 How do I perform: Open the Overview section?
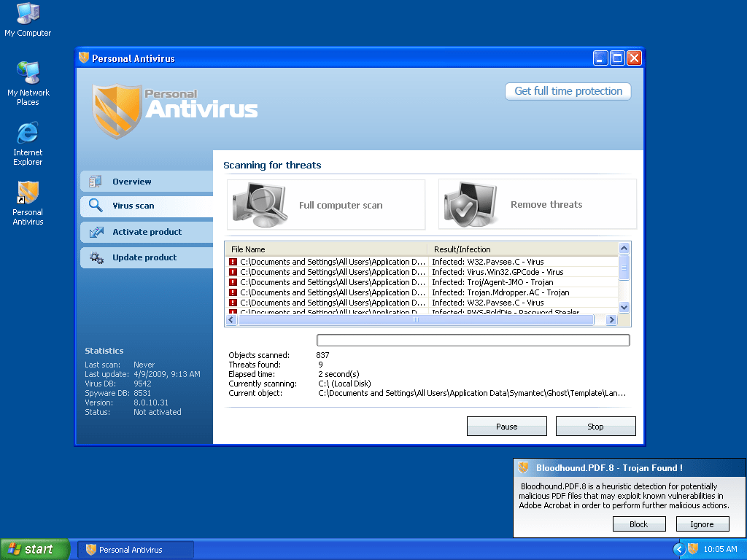pos(132,182)
